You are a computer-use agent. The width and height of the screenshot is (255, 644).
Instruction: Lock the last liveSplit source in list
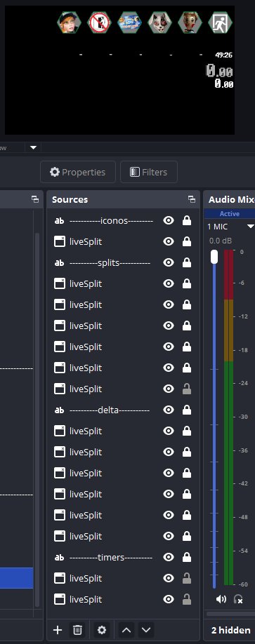tap(187, 599)
